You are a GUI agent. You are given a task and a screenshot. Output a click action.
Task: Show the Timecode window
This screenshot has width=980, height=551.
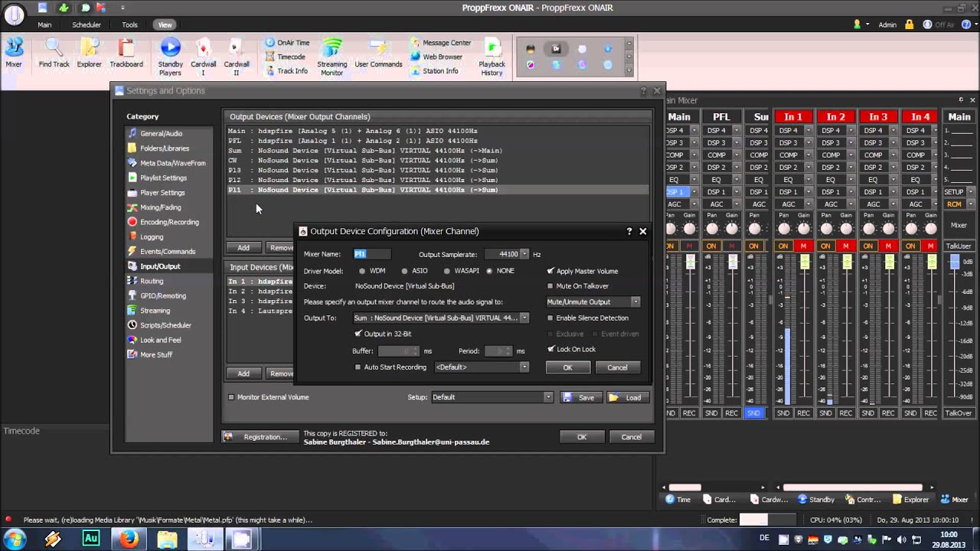tap(286, 57)
